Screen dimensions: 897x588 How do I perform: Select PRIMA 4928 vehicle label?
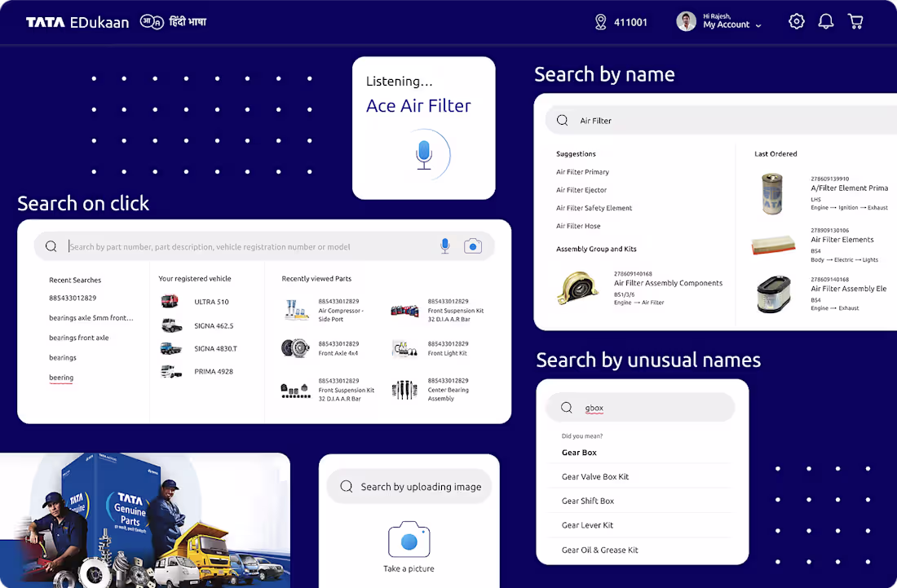214,371
